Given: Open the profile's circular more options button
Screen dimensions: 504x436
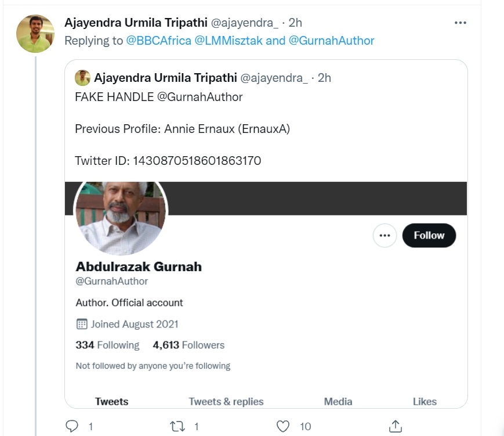Looking at the screenshot, I should [384, 236].
